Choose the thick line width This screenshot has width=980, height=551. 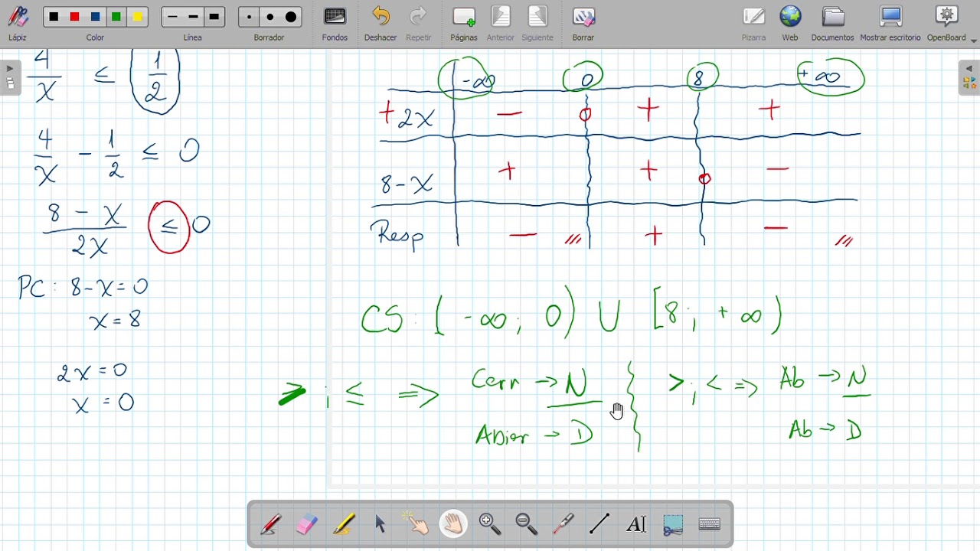(214, 17)
